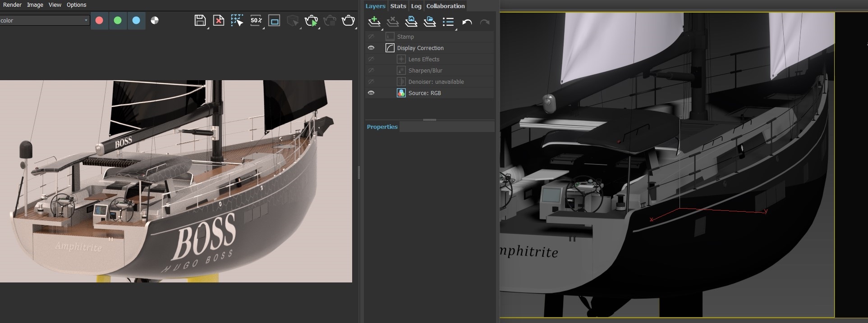Undo the last layer change
Screen dimensions: 868x323
[467, 21]
